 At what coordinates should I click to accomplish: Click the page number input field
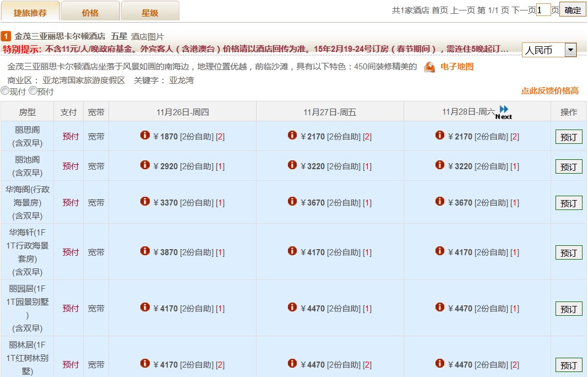pyautogui.click(x=543, y=10)
